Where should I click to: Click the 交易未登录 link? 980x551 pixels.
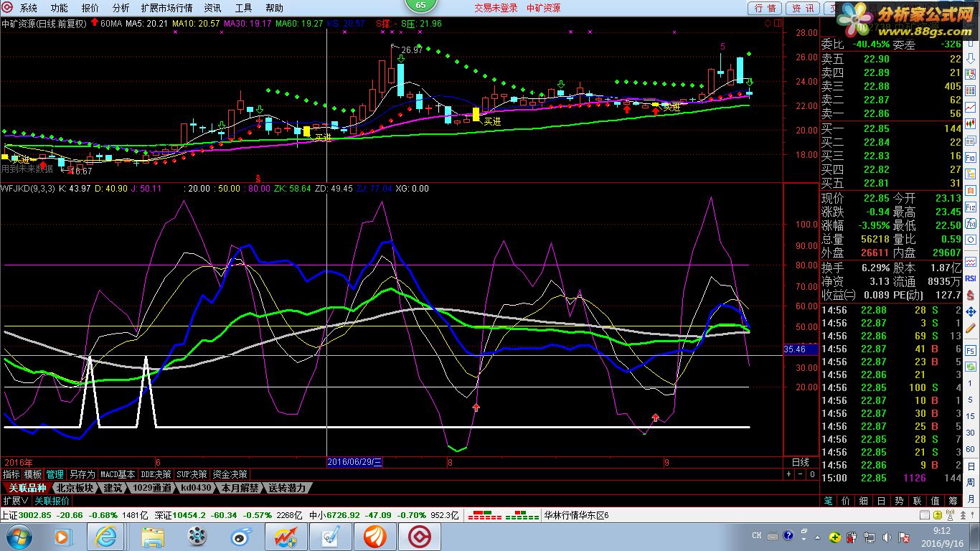click(496, 8)
